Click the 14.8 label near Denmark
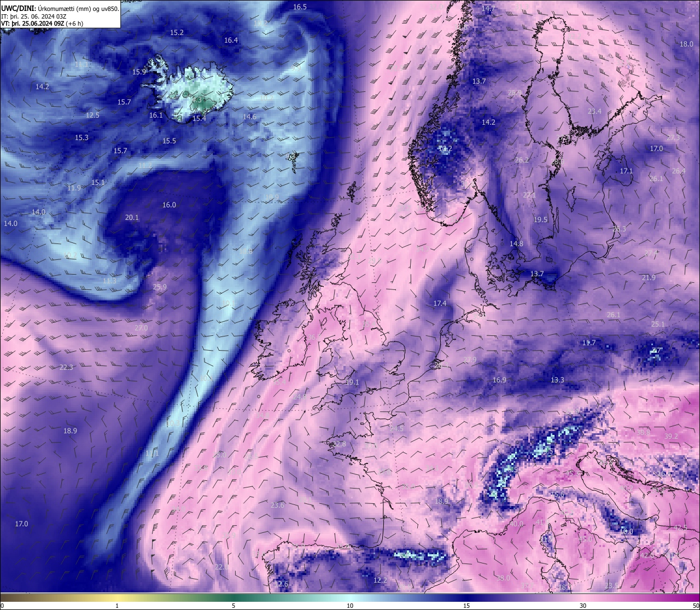Screen dimensions: 700x610 tap(516, 244)
